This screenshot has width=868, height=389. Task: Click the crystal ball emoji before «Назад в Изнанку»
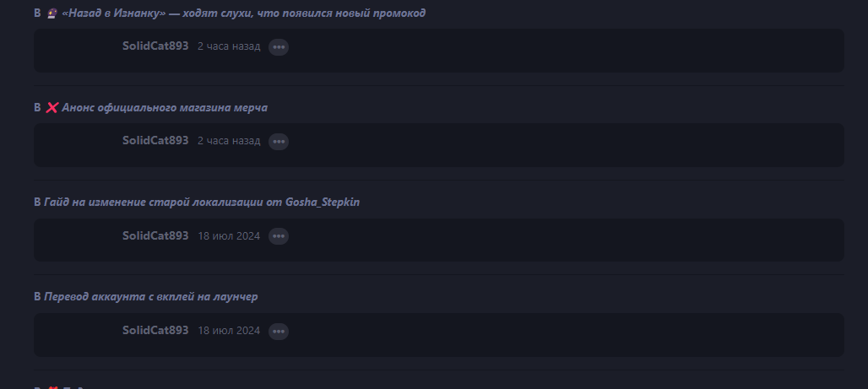click(x=52, y=13)
